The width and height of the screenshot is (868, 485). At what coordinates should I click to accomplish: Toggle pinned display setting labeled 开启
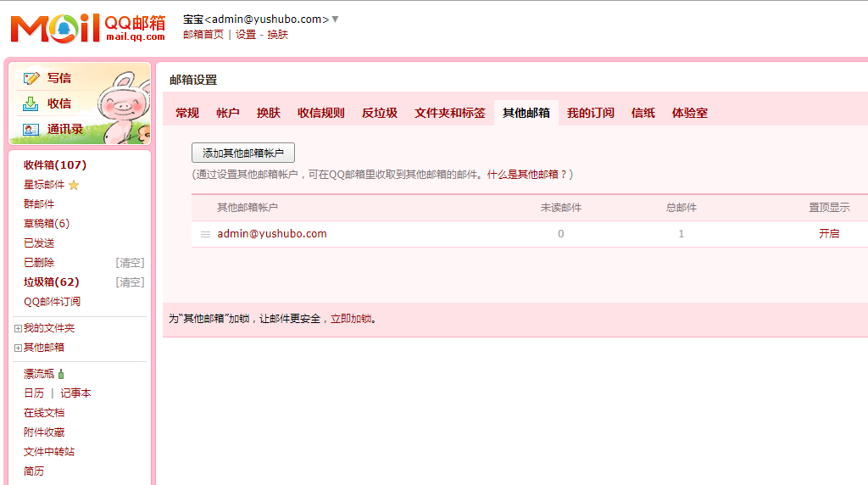coord(828,234)
